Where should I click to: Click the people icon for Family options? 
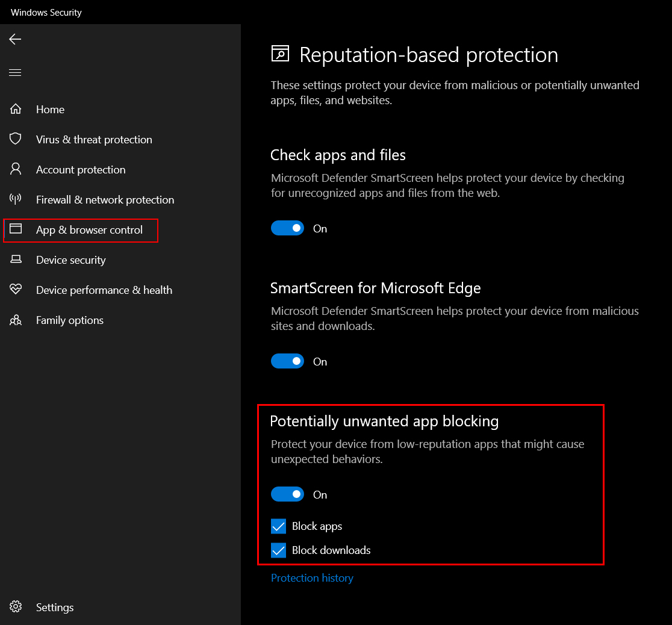pyautogui.click(x=16, y=320)
